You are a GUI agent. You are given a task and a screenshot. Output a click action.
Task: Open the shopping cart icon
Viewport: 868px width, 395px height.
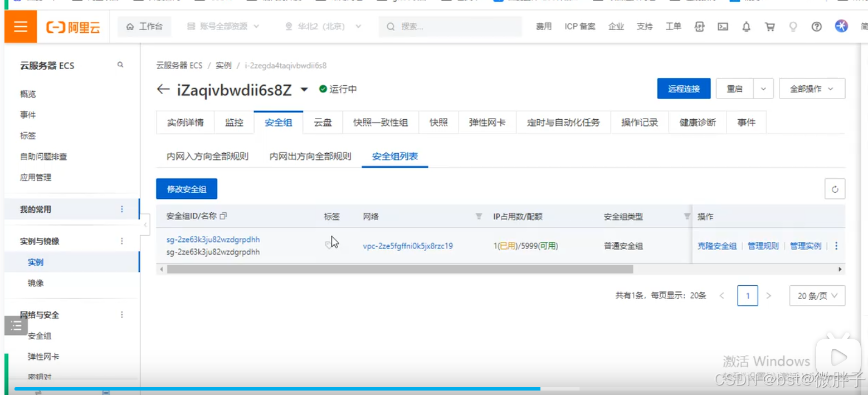(770, 26)
